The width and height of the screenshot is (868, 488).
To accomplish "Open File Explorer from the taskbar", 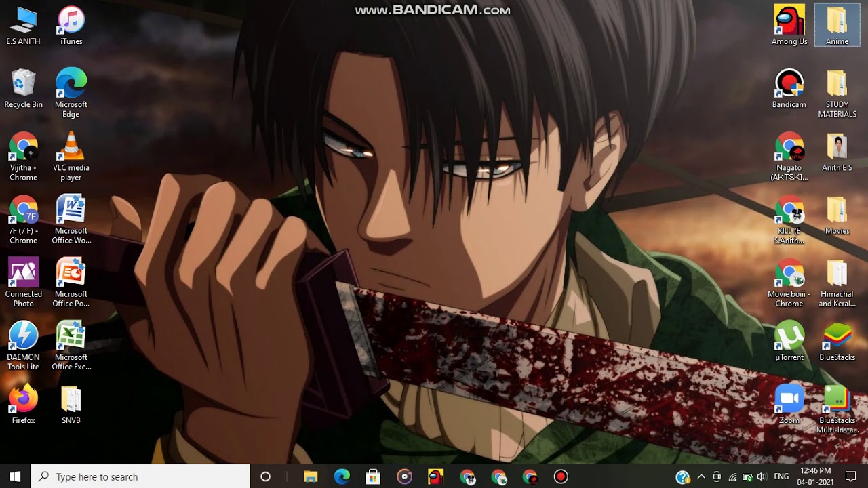I will [311, 476].
